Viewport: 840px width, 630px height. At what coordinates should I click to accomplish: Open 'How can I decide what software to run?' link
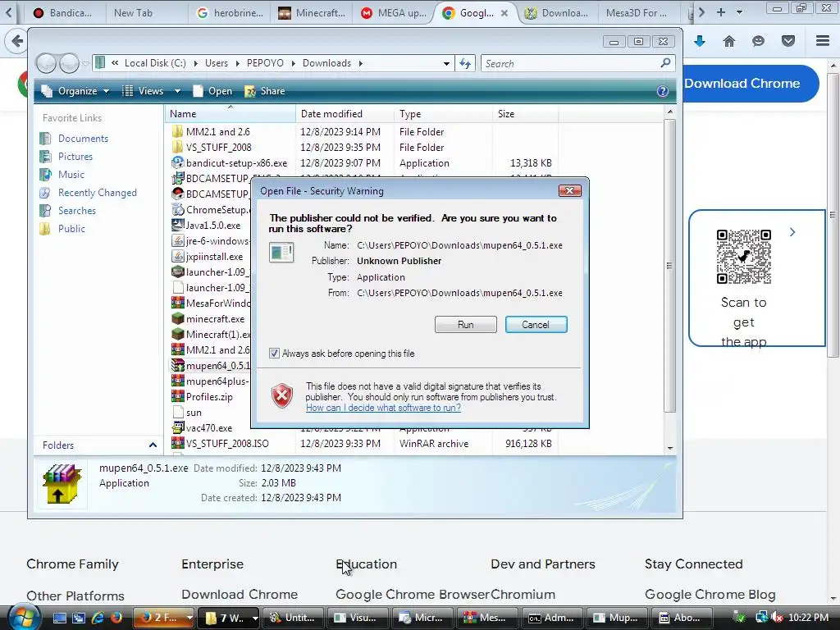pyautogui.click(x=383, y=408)
